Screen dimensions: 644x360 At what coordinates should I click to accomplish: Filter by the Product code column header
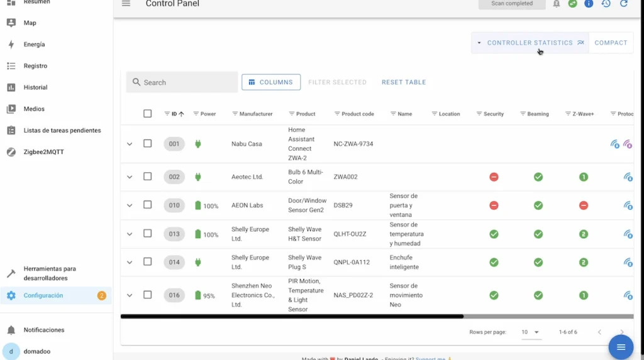[x=354, y=114]
